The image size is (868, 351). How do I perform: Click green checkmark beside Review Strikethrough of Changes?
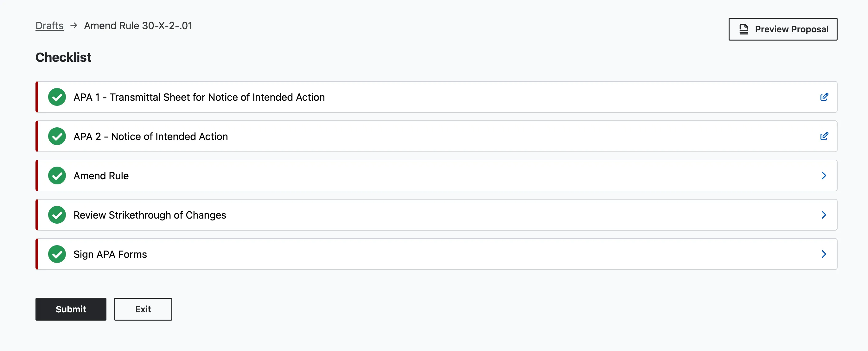pos(57,215)
